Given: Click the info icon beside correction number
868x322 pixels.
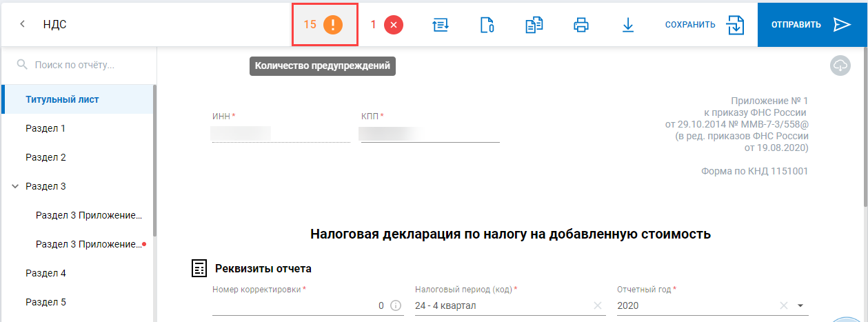Looking at the screenshot, I should (x=396, y=305).
